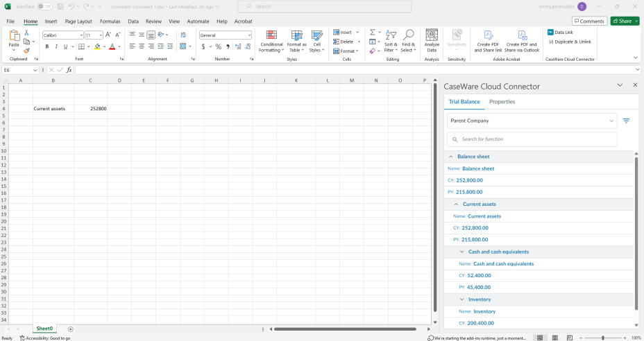Open the Comments button
This screenshot has height=341, width=644.
589,21
